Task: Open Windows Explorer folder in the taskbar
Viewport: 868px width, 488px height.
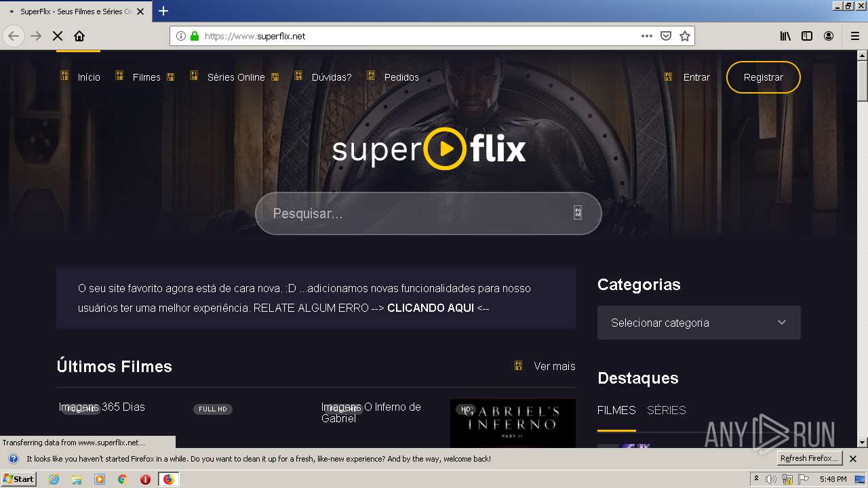Action: point(77,479)
